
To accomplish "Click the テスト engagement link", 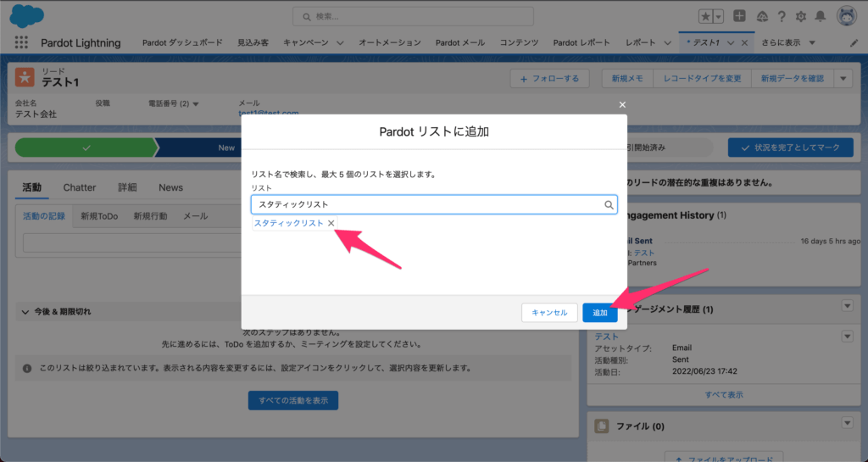I will (606, 337).
